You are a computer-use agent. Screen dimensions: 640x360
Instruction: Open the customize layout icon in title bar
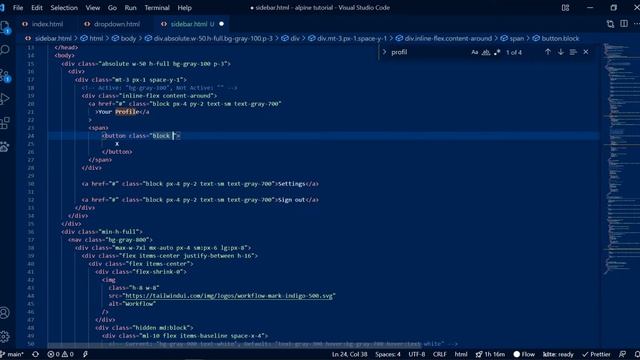[565, 7]
